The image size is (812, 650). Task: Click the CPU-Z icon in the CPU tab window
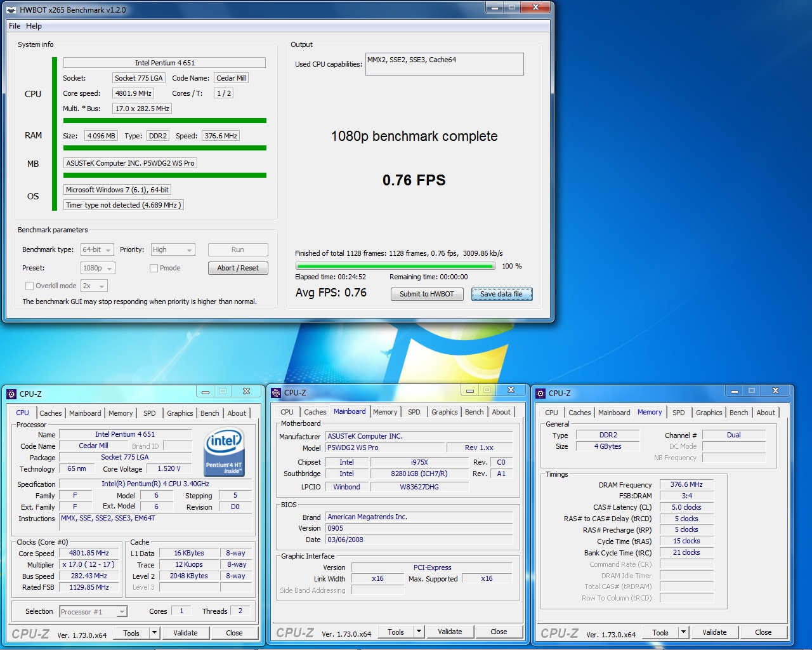[11, 394]
